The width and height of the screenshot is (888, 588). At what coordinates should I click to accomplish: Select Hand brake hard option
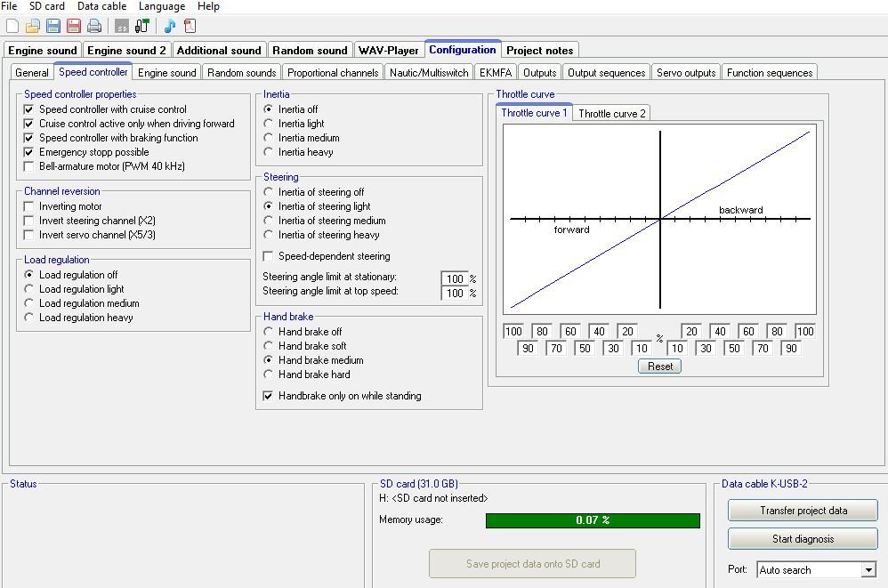coord(269,375)
